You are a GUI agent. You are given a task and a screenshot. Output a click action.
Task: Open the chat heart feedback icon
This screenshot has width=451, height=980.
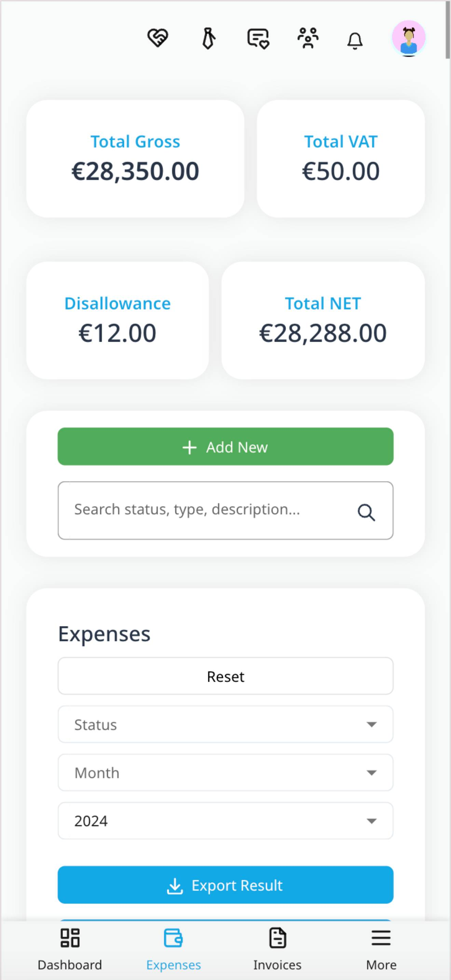258,38
